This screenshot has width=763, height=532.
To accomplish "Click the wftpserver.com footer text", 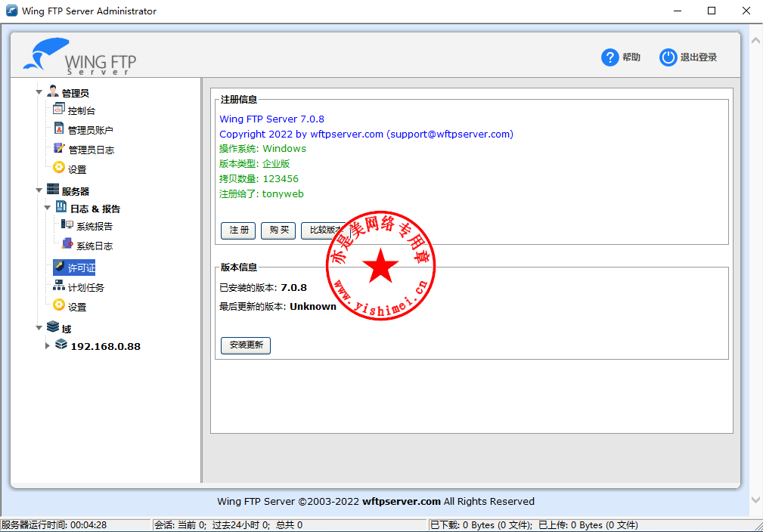I will [402, 501].
